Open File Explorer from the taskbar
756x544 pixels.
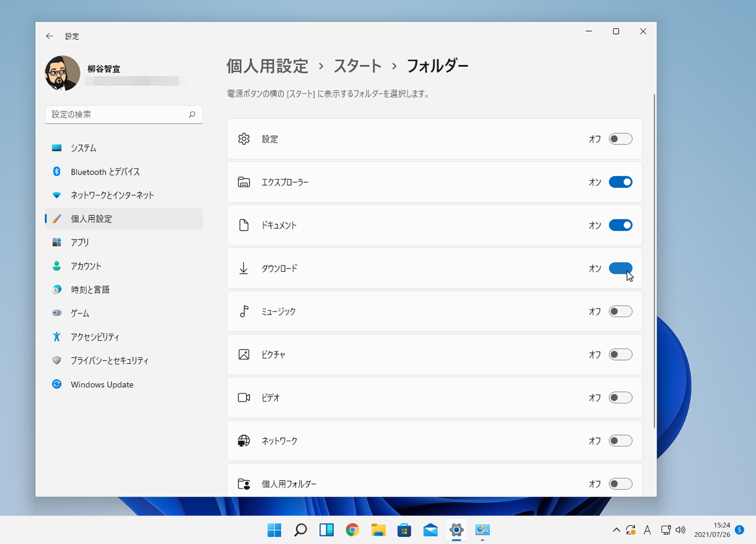tap(378, 530)
